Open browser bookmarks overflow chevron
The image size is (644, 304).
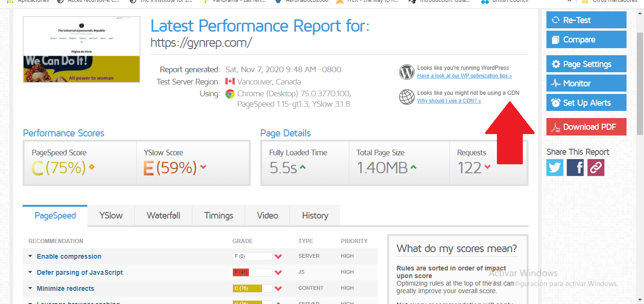(570, 1)
